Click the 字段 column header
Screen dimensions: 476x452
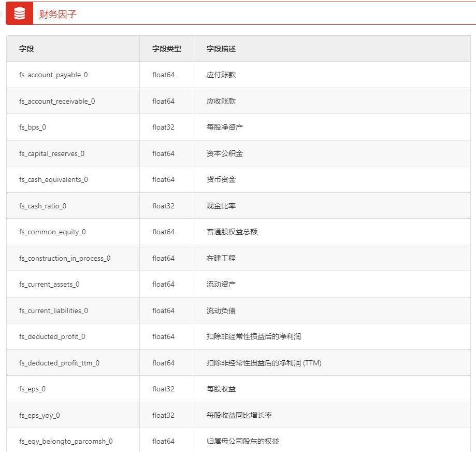(x=26, y=49)
